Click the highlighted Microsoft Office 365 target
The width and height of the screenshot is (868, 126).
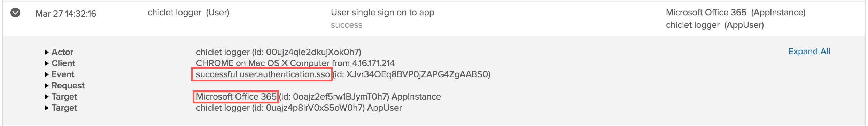(236, 97)
